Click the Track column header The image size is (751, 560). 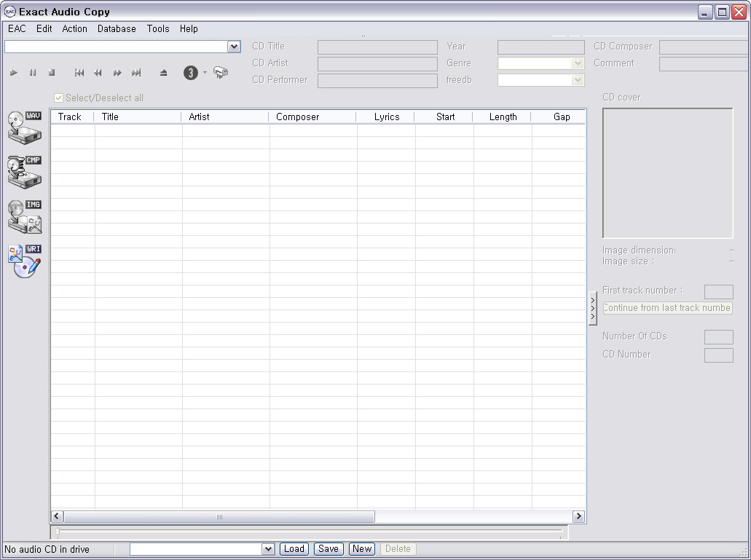[72, 117]
